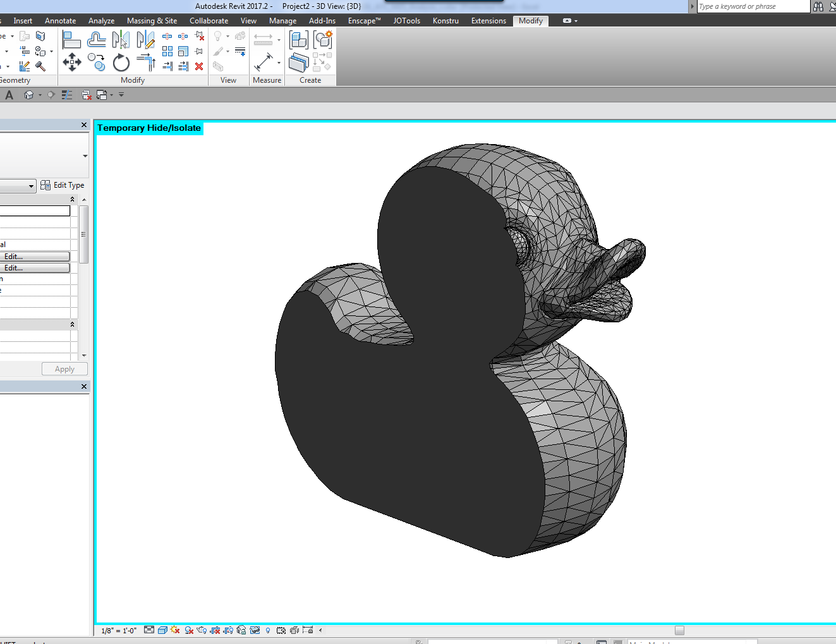Switch to the Collaborate tab
The image size is (836, 644).
pos(209,21)
